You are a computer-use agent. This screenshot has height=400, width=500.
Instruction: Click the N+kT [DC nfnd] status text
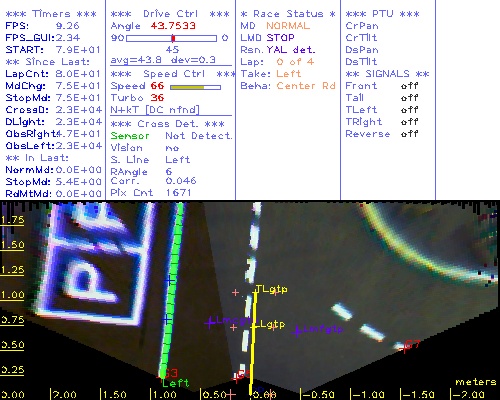pyautogui.click(x=155, y=110)
